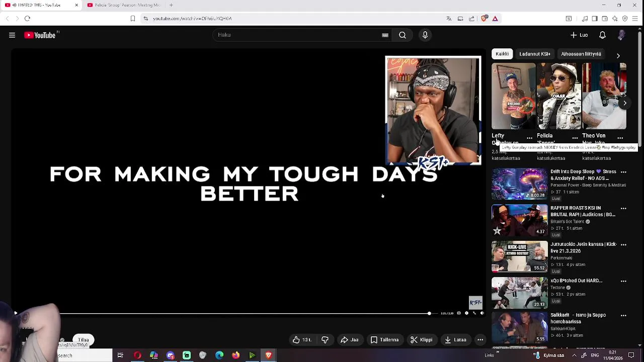Go to YouTube home via the logo

tap(40, 35)
